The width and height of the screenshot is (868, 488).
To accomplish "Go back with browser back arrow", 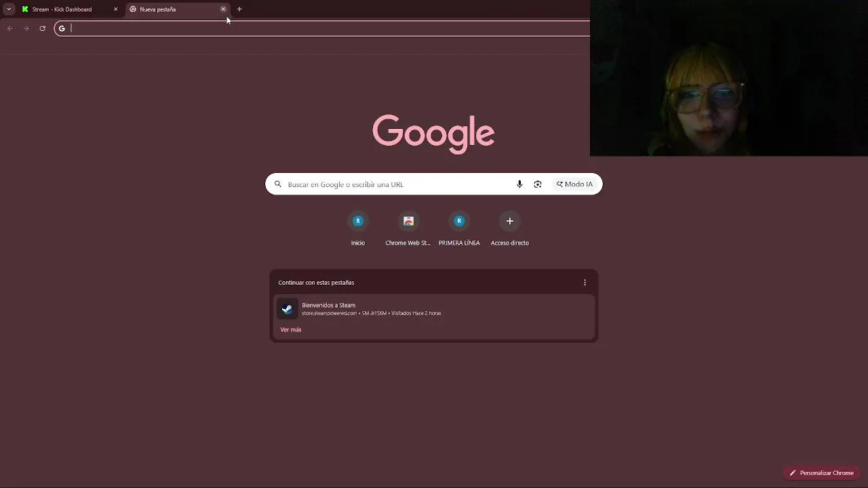I will click(9, 28).
